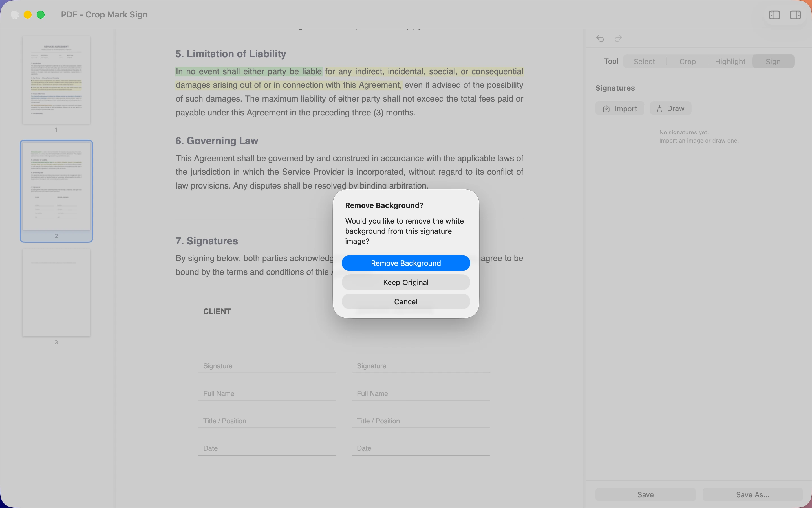
Task: Click the green fullscreen window button
Action: click(41, 15)
